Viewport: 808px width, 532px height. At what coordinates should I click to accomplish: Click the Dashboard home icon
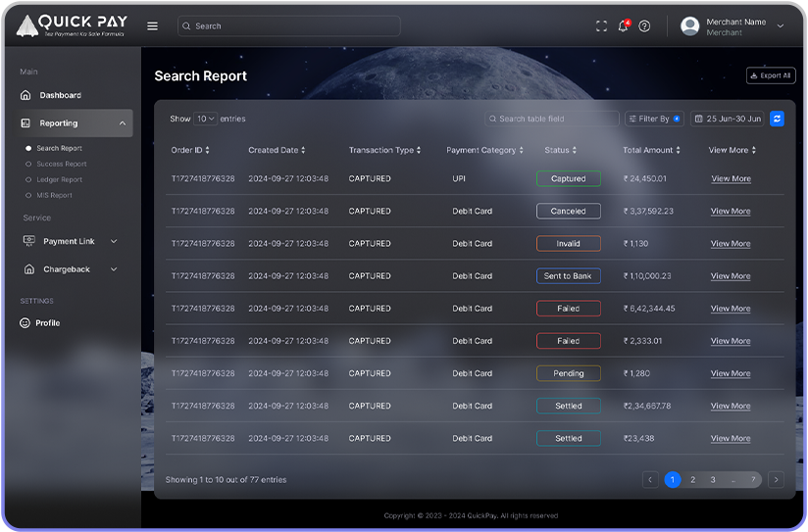click(x=25, y=95)
